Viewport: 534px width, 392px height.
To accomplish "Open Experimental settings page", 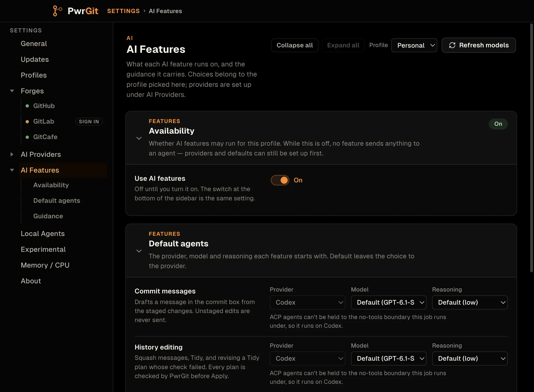I will 43,249.
